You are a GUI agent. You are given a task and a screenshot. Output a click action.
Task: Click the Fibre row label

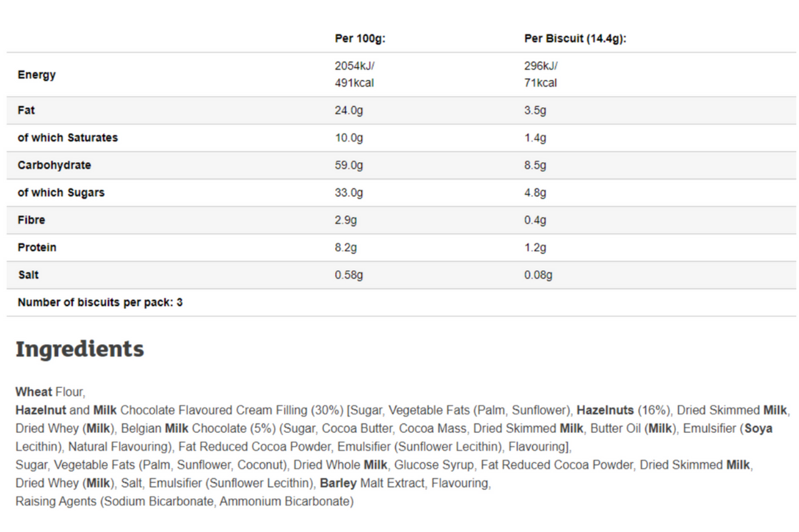point(31,220)
